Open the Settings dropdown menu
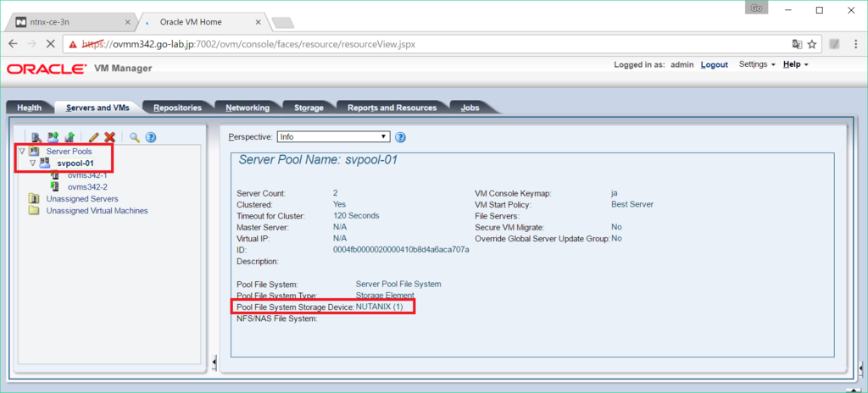 click(x=757, y=64)
